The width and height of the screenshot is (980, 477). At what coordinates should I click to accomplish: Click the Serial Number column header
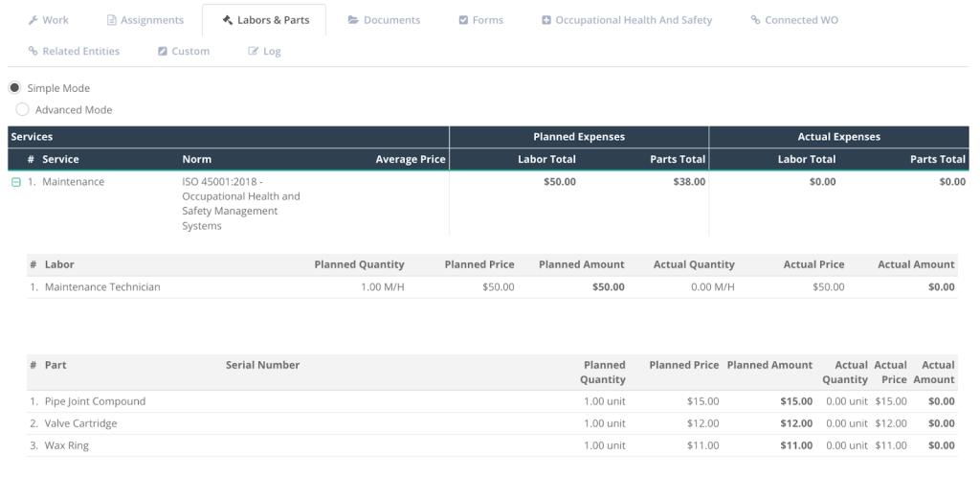[x=262, y=365]
